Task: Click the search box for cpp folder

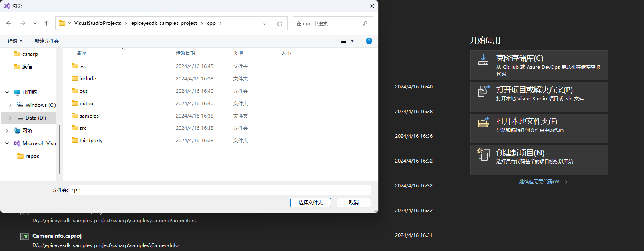Action: pos(328,24)
